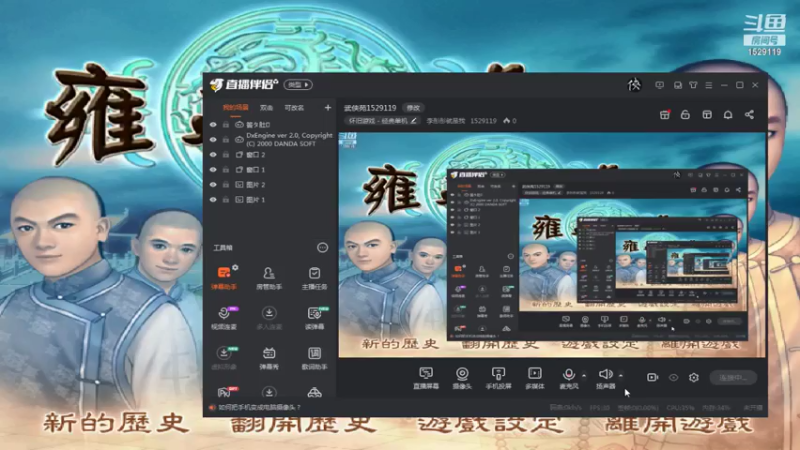Open the 弹幕助手 danmaku assistant tool
The image size is (800, 450).
[223, 278]
